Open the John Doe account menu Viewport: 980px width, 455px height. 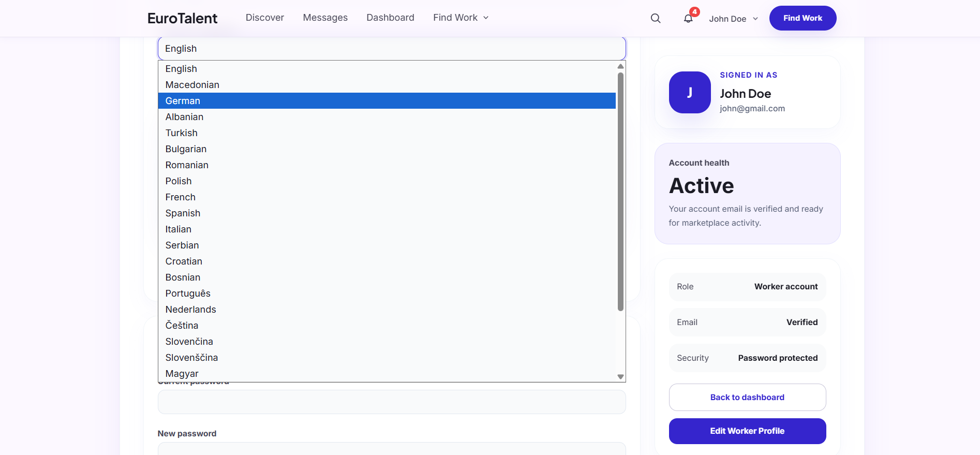pyautogui.click(x=734, y=19)
